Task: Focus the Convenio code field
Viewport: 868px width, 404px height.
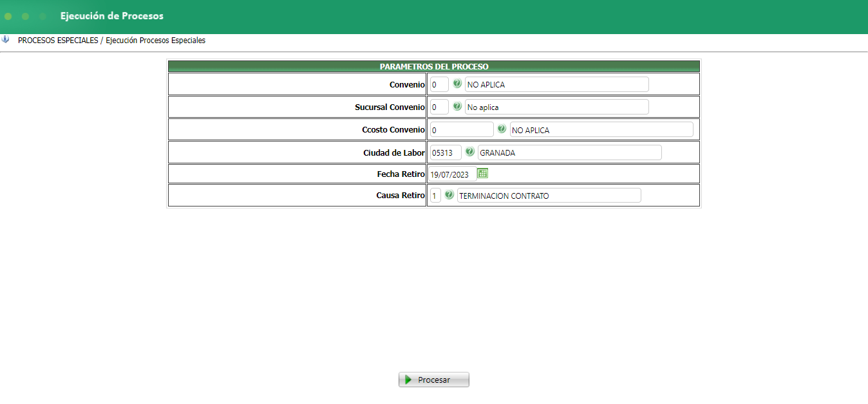Action: coord(439,84)
